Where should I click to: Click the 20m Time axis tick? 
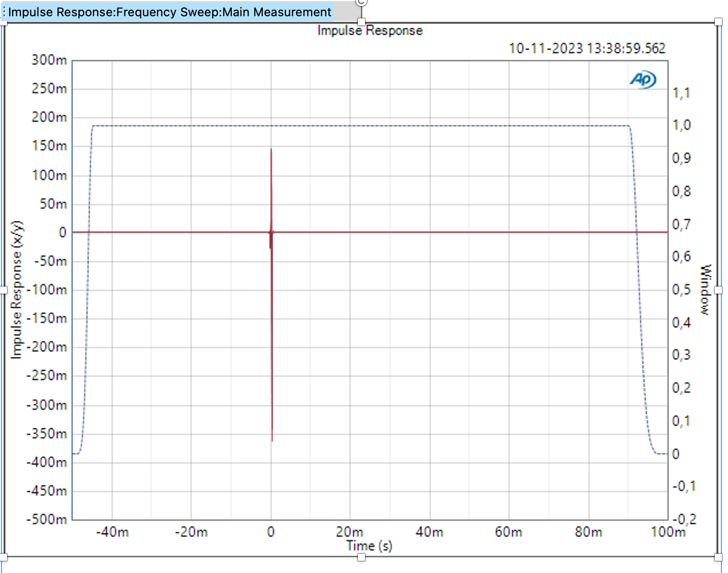point(350,532)
